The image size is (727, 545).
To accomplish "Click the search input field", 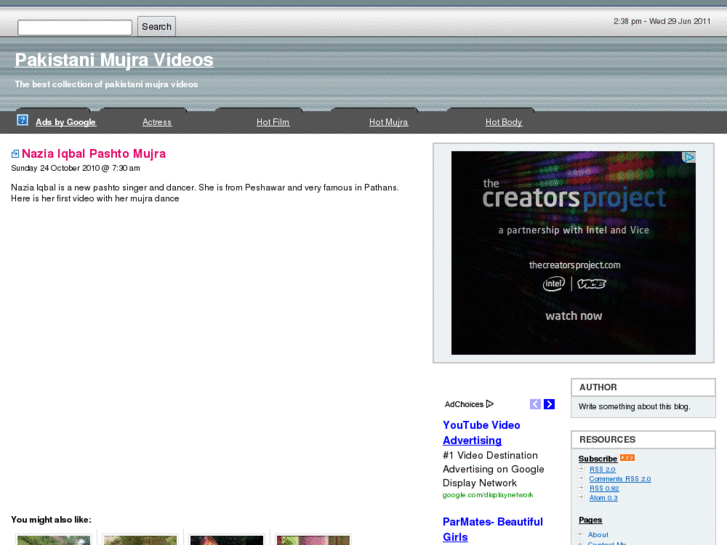I will (75, 27).
